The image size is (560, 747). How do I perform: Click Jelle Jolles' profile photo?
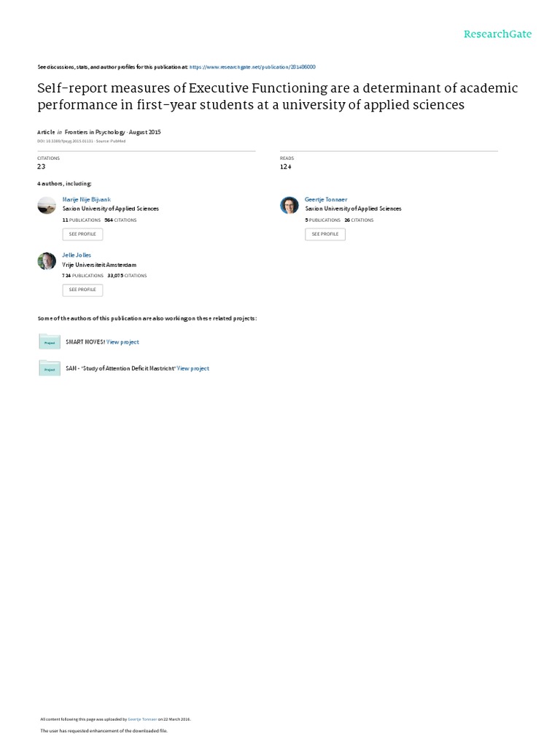[46, 261]
